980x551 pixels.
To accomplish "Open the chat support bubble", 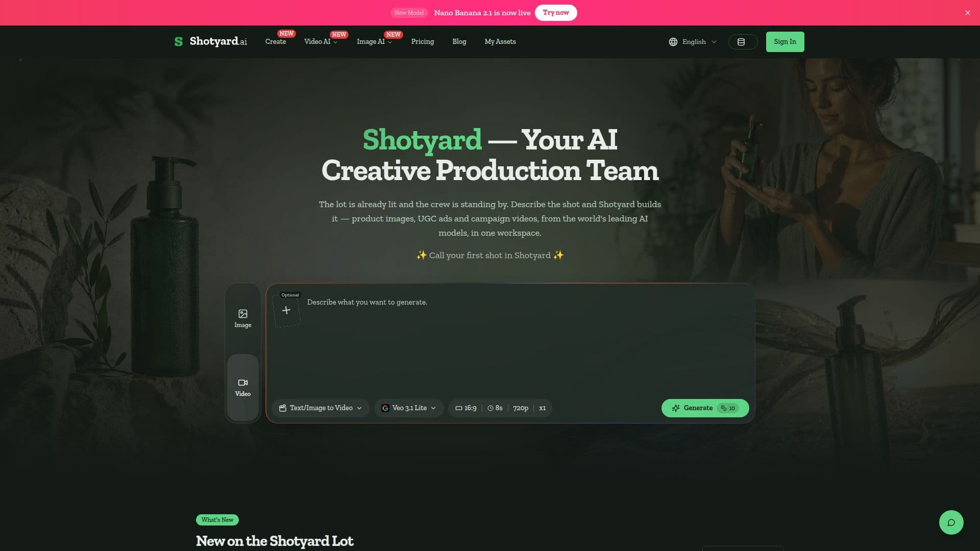I will [951, 522].
